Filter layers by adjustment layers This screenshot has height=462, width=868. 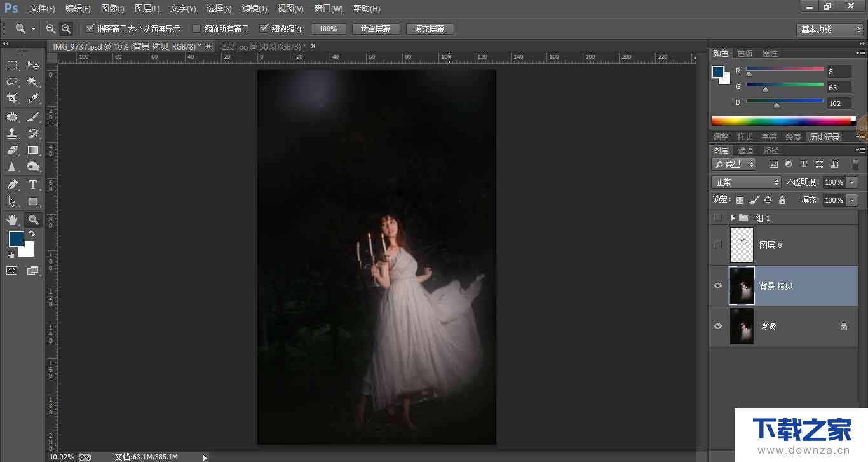click(x=789, y=164)
